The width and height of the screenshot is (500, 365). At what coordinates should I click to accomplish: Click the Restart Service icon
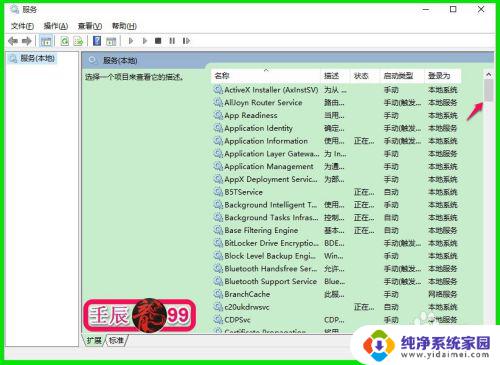click(x=186, y=41)
